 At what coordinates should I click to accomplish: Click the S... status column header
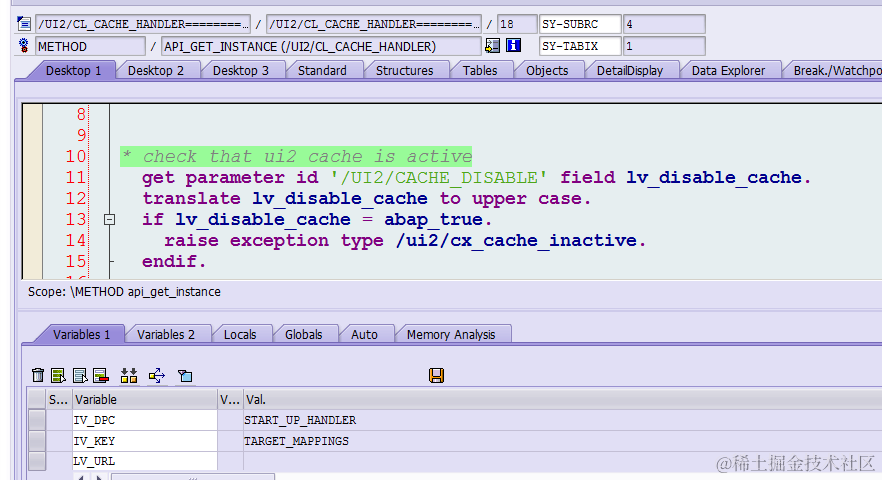(58, 400)
